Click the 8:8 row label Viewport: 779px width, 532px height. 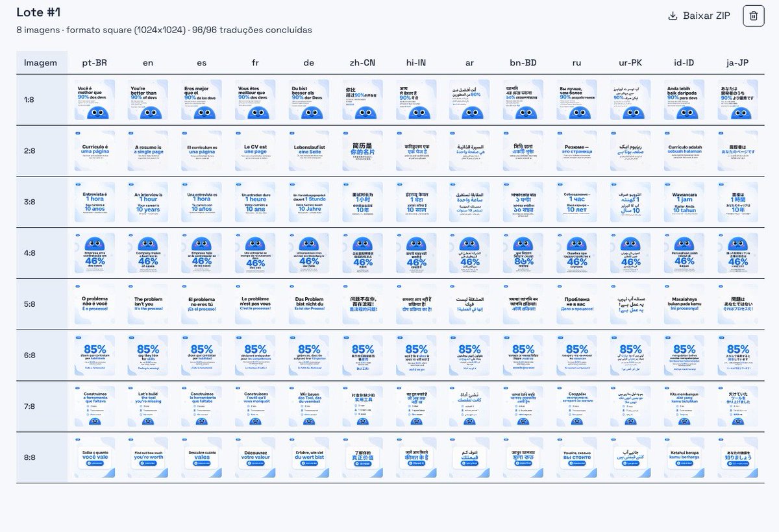[x=30, y=458]
